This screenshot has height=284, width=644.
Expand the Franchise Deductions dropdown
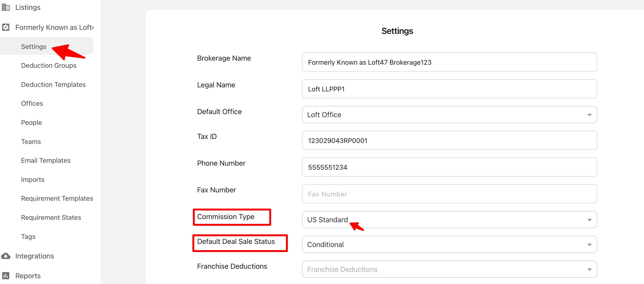coord(589,269)
